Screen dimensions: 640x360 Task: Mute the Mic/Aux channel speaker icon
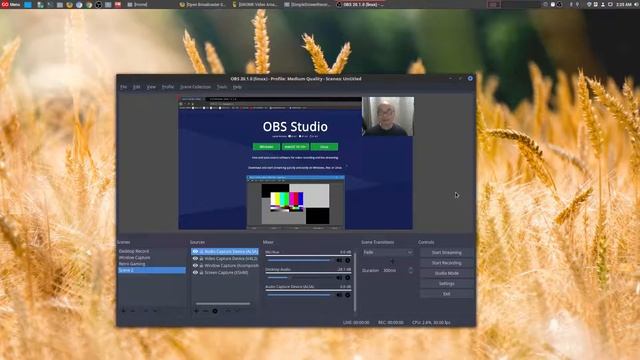click(x=339, y=260)
